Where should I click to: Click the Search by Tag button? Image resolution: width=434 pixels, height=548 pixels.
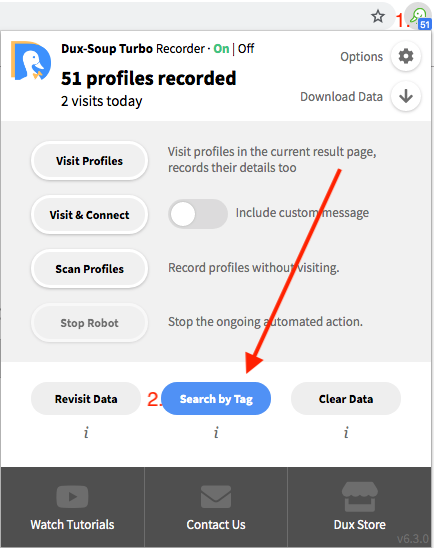coord(216,398)
